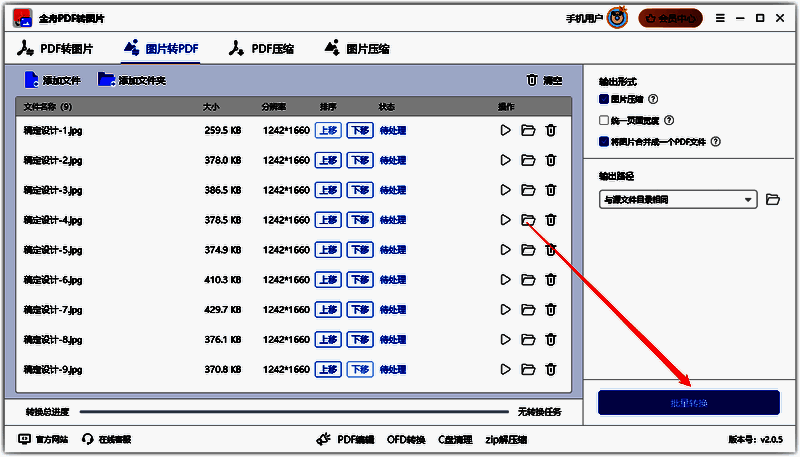Viewport: 800px width, 457px height.
Task: Toggle the 图片压缩 checkbox
Action: (x=604, y=100)
